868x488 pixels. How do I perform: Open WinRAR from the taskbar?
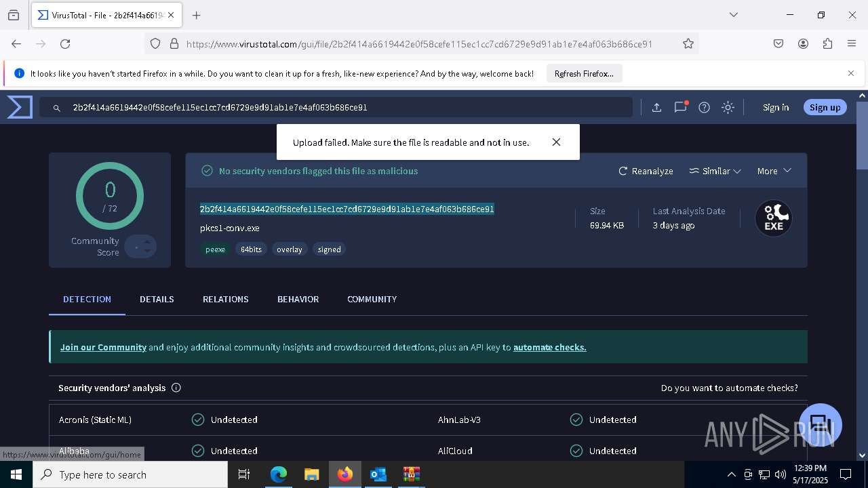[411, 474]
